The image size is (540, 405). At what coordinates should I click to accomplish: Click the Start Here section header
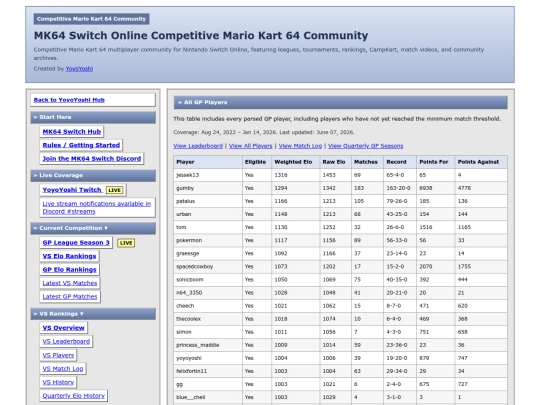click(93, 117)
